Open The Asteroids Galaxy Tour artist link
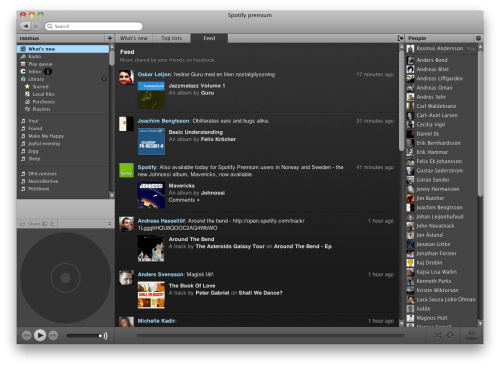Viewport: 500px width, 367px height. (x=230, y=246)
